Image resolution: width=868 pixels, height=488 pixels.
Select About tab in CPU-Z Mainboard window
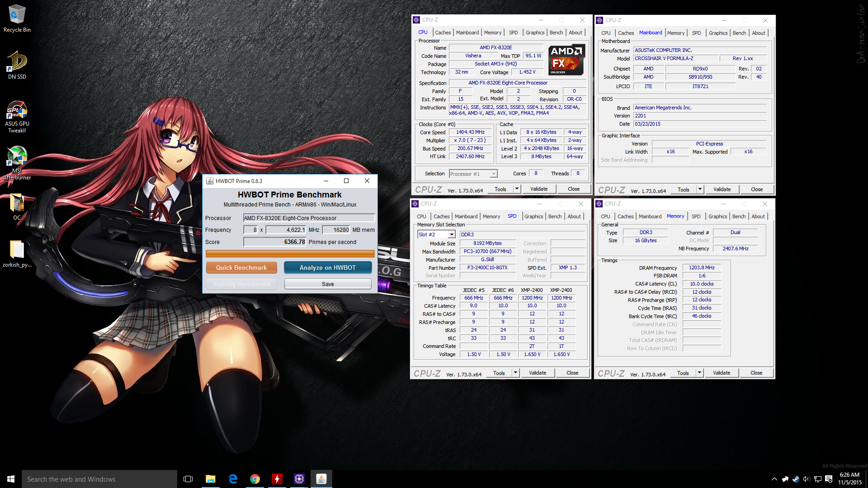coord(759,33)
